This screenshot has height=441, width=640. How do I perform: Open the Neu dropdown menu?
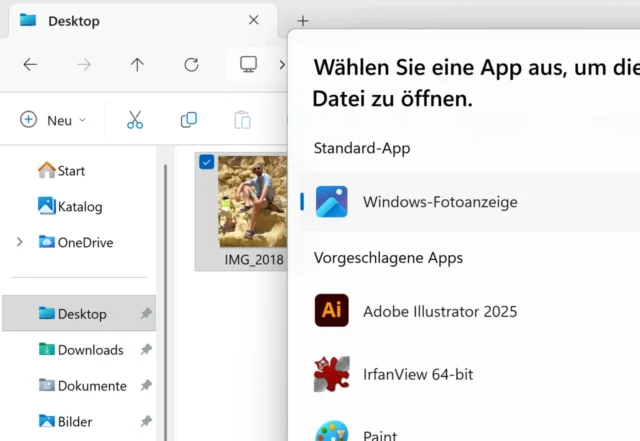pyautogui.click(x=54, y=120)
